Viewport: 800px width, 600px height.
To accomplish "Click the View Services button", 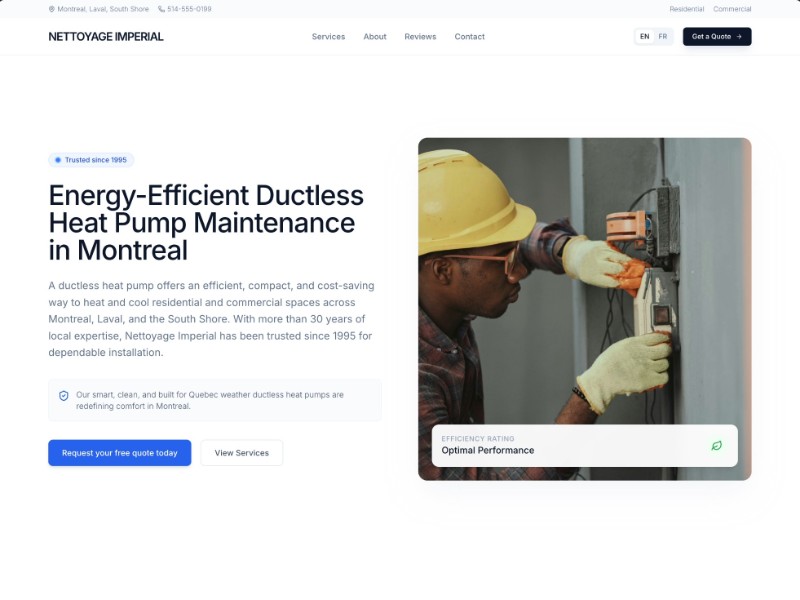I will [242, 453].
